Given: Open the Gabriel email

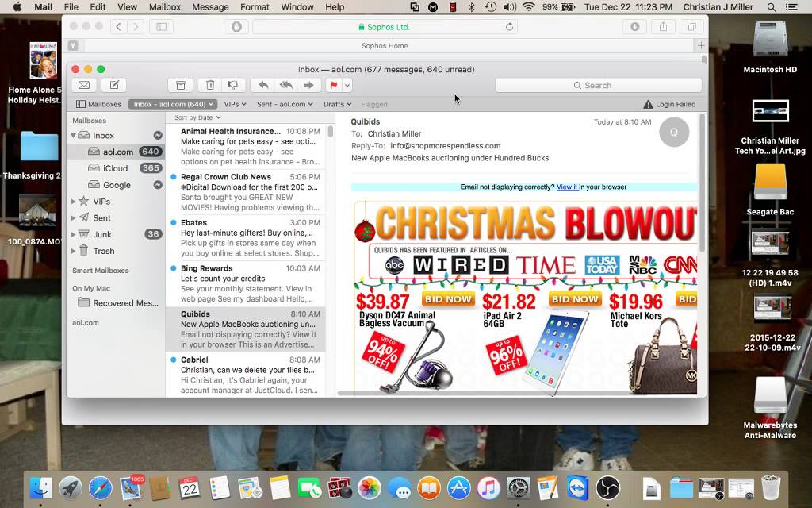Looking at the screenshot, I should coord(246,375).
